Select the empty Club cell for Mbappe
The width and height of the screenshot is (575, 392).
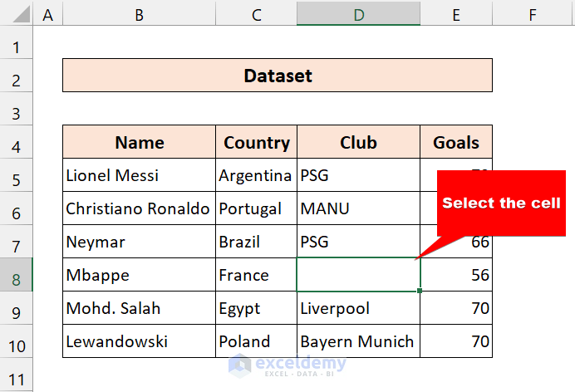pyautogui.click(x=358, y=275)
